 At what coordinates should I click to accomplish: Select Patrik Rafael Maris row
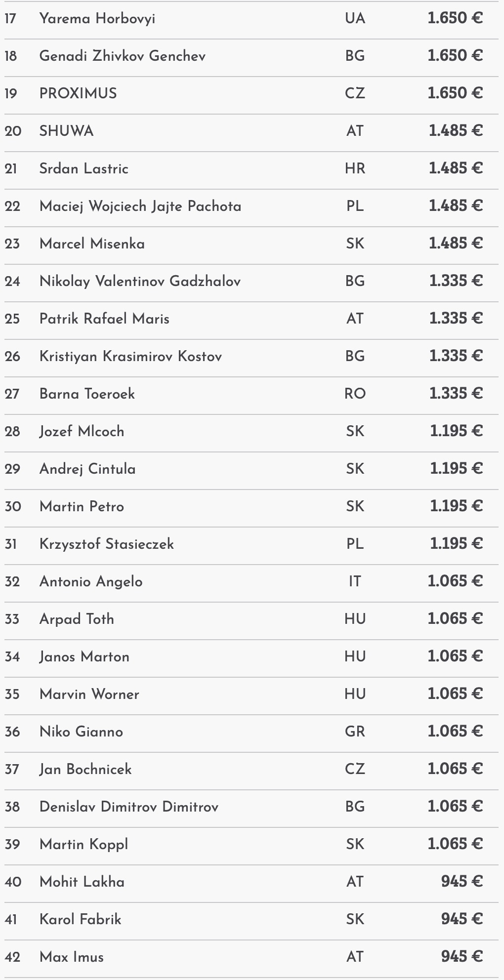click(x=104, y=319)
